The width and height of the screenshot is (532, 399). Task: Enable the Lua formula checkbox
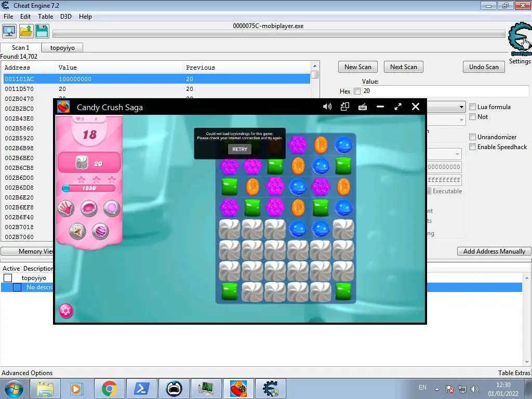(472, 107)
